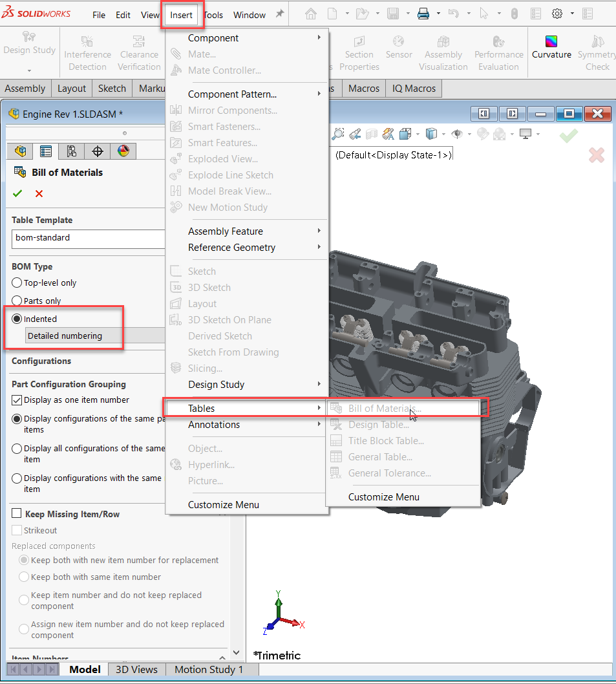Open Performance Evaluation
Image resolution: width=616 pixels, height=684 pixels.
498,53
